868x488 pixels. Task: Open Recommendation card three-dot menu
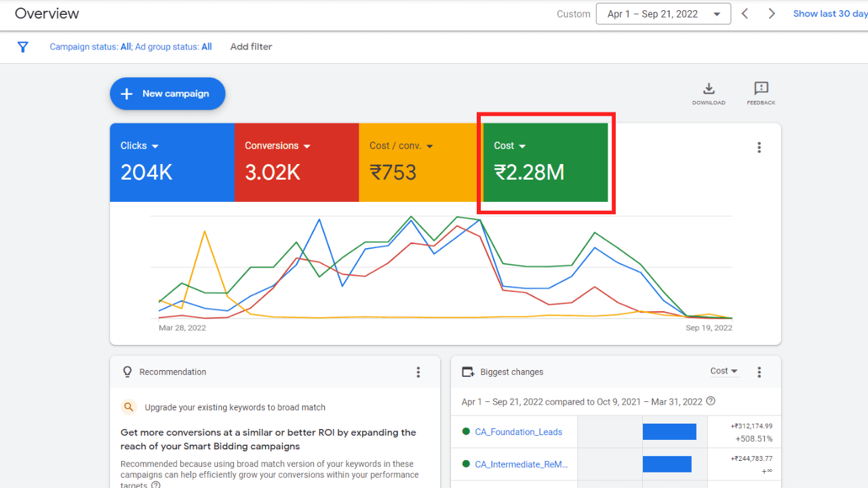point(418,372)
